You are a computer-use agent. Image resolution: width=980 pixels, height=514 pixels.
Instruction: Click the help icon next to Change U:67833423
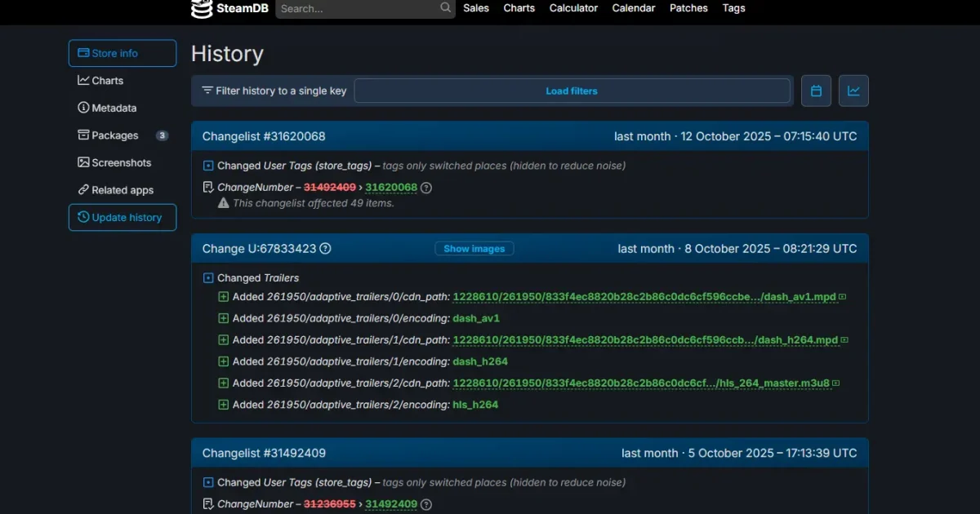click(x=325, y=248)
